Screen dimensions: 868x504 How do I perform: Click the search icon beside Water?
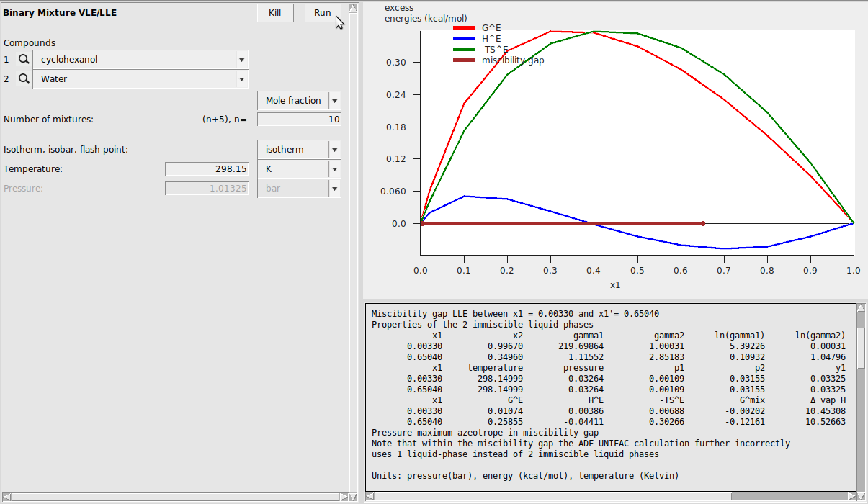tap(24, 79)
